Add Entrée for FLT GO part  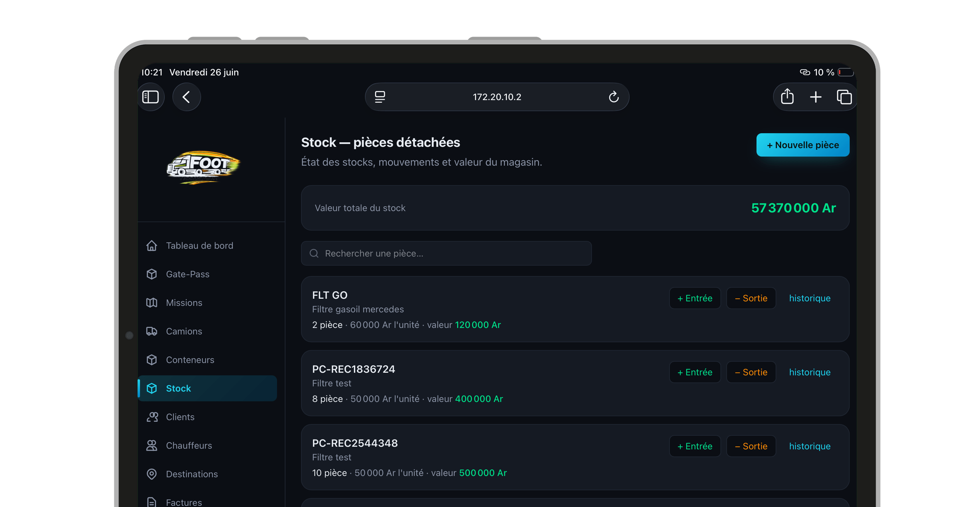tap(695, 298)
